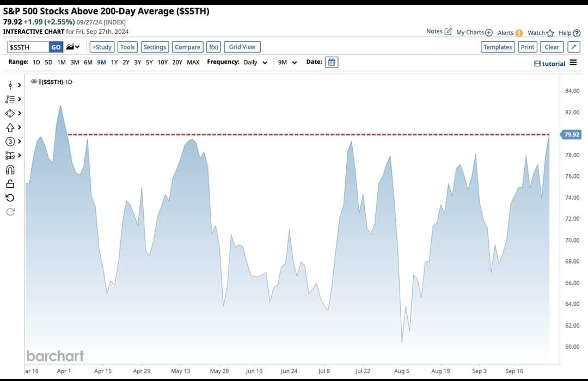Image resolution: width=588 pixels, height=381 pixels.
Task: Click the +Study button
Action: (102, 47)
